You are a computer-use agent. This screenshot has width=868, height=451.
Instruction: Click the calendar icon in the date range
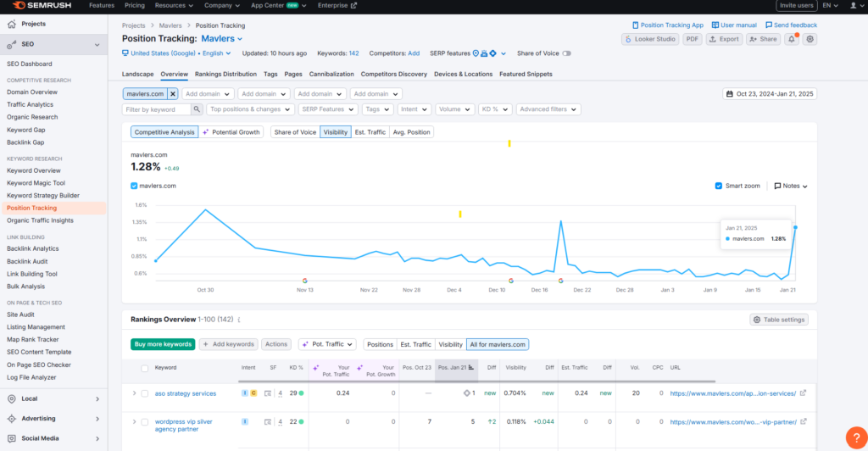coord(730,94)
